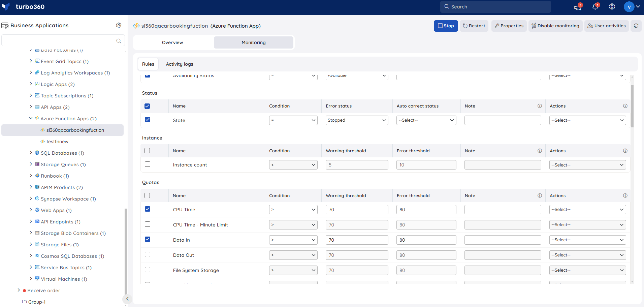Enable the Instance count rule checkbox
644x307 pixels.
pyautogui.click(x=148, y=164)
